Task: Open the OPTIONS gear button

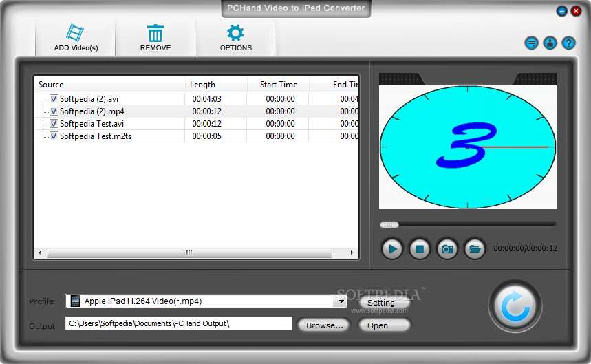Action: 235,38
